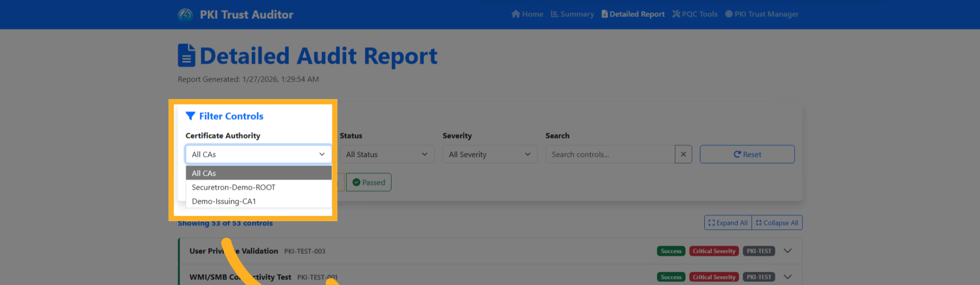
Task: Collapse All controls
Action: click(777, 223)
